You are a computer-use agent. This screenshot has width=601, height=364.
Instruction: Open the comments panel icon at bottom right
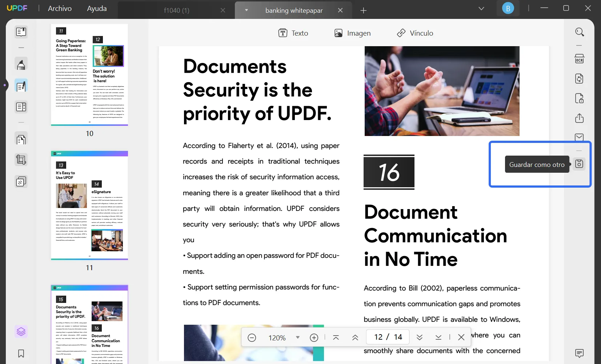580,353
